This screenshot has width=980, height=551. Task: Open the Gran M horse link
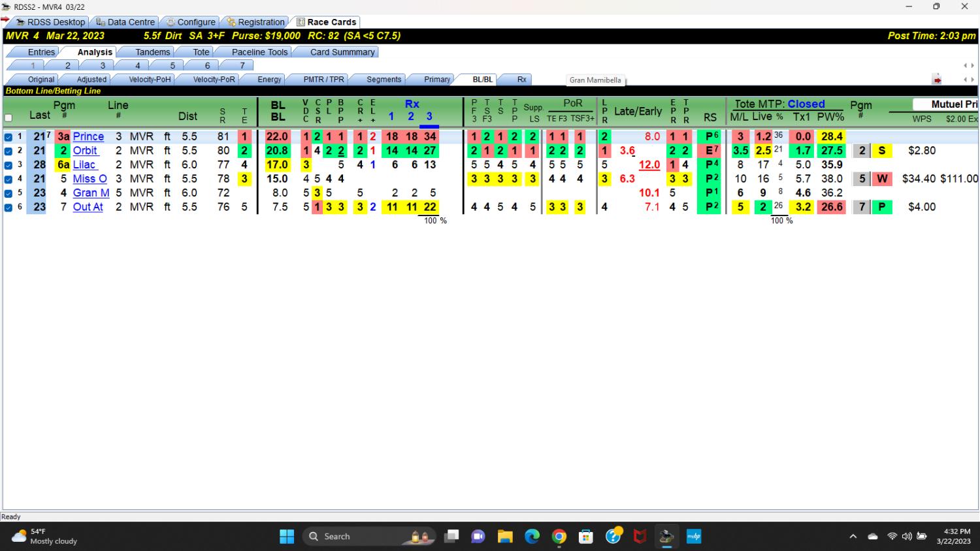tap(91, 193)
